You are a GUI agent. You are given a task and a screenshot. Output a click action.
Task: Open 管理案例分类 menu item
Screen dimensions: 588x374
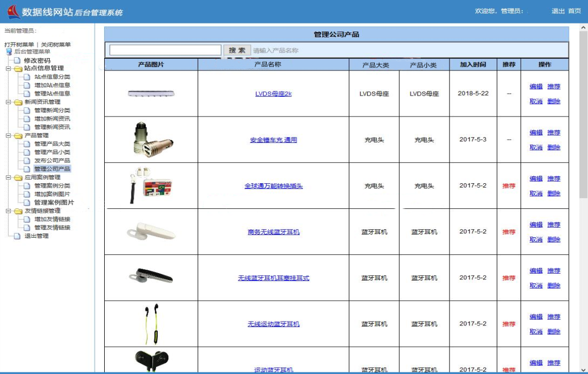[x=52, y=186]
